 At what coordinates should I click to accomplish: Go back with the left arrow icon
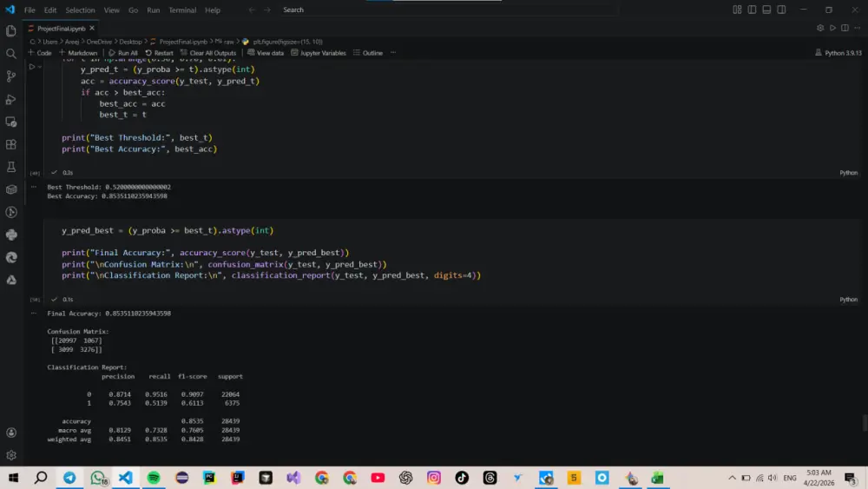point(252,10)
